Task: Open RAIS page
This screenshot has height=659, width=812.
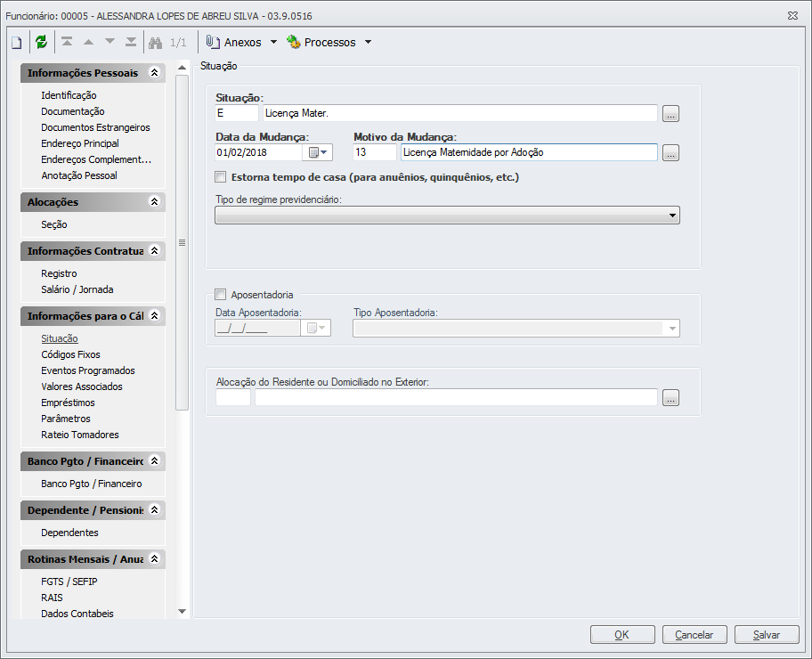Action: point(52,598)
